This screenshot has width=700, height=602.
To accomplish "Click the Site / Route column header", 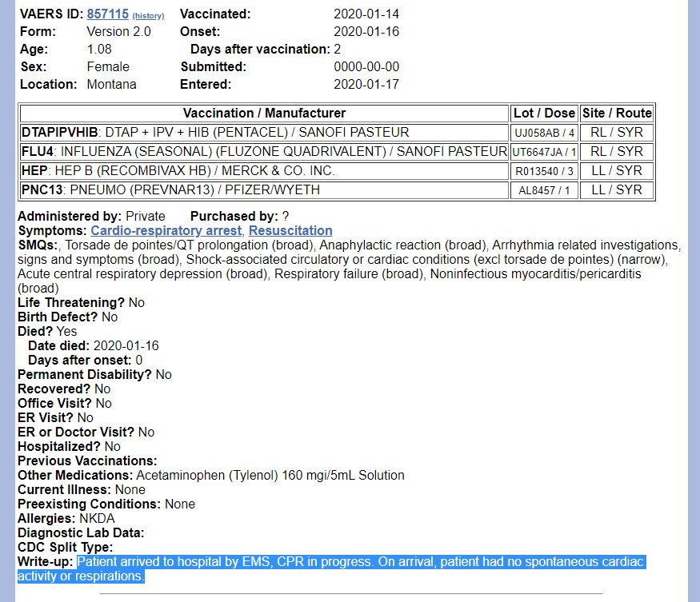I will pyautogui.click(x=617, y=113).
